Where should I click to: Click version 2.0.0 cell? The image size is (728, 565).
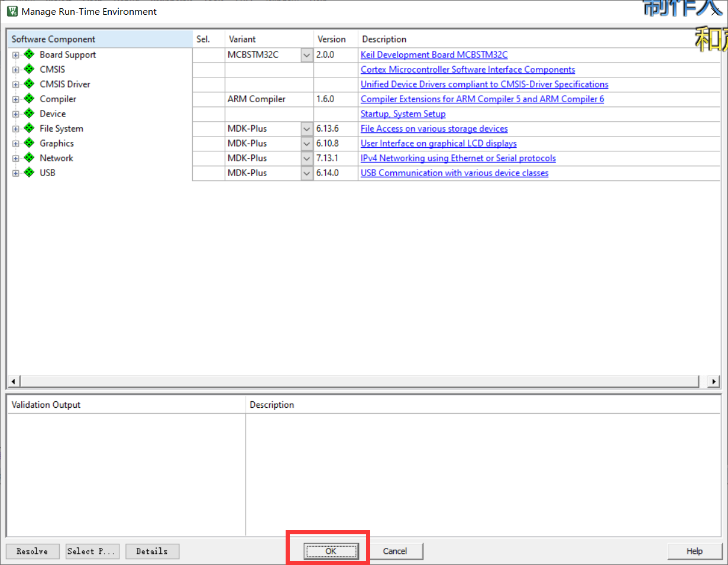pyautogui.click(x=336, y=55)
